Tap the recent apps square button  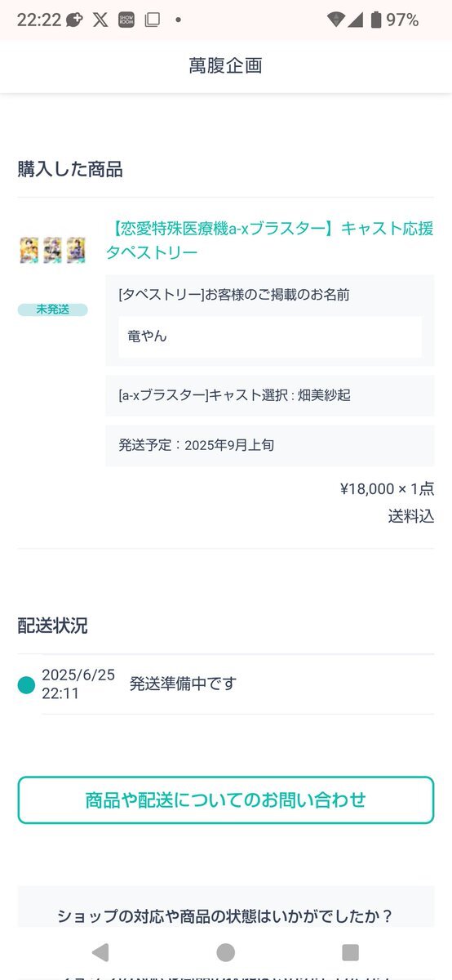tap(350, 951)
